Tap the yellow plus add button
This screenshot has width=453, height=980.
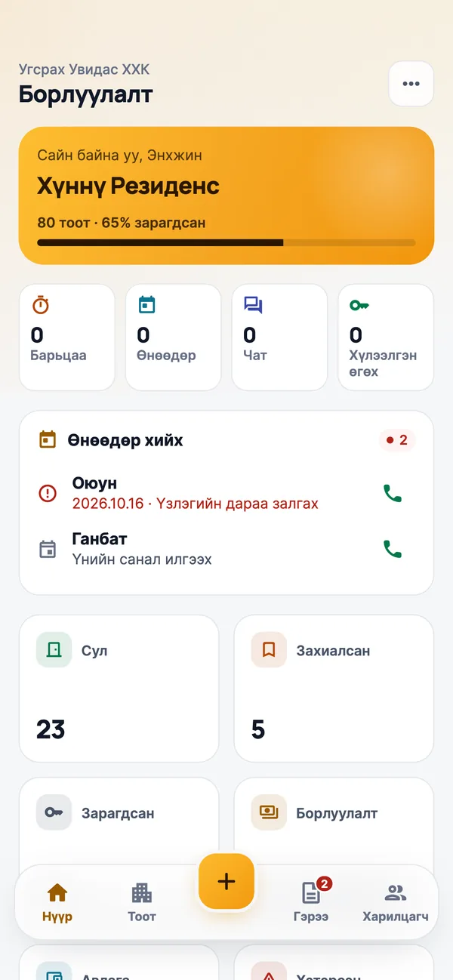tap(226, 881)
